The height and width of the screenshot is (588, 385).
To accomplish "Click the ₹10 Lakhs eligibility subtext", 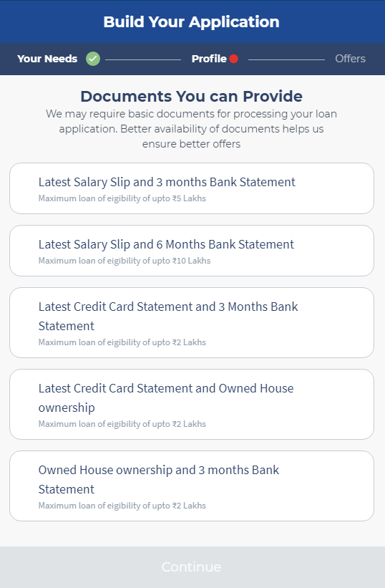I will 125,261.
